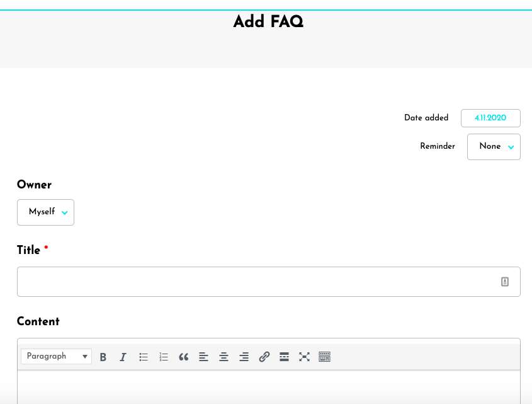Apply blockquote formatting

184,357
